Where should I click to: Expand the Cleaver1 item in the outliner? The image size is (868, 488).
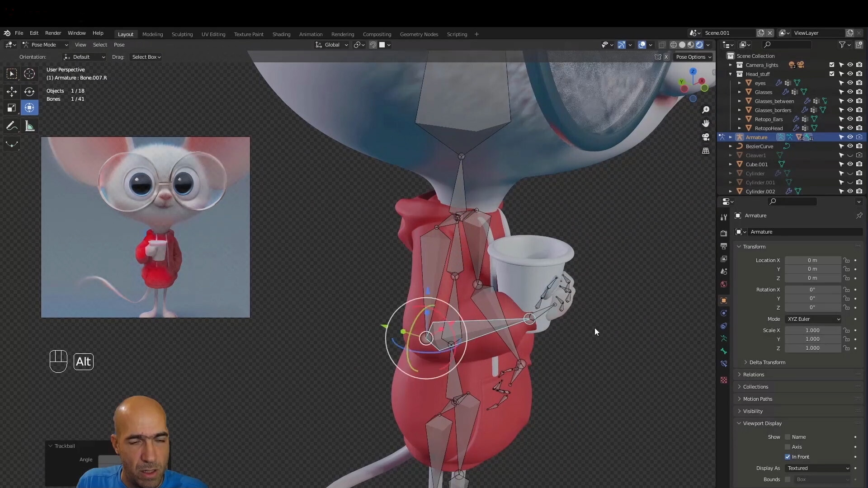[x=730, y=155]
